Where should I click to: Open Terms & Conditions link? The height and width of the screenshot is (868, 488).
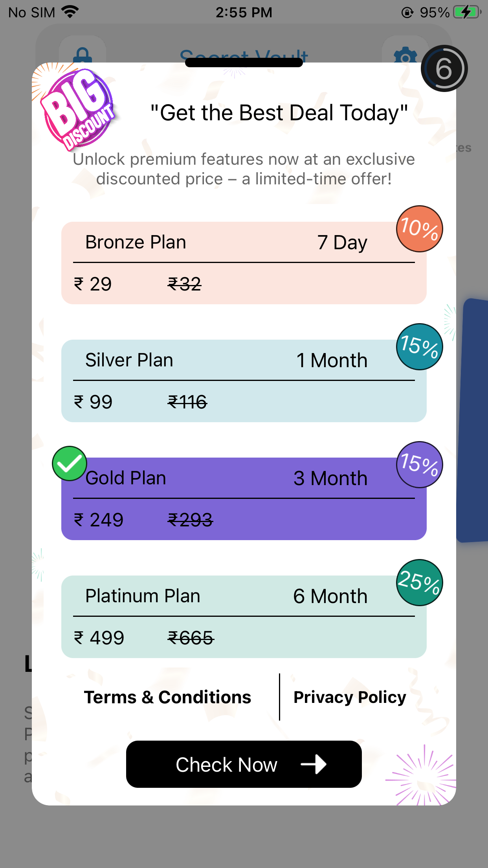167,697
